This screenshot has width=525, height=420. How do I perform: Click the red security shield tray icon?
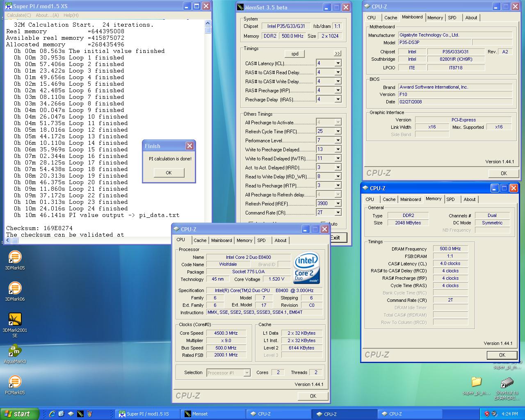tap(487, 414)
